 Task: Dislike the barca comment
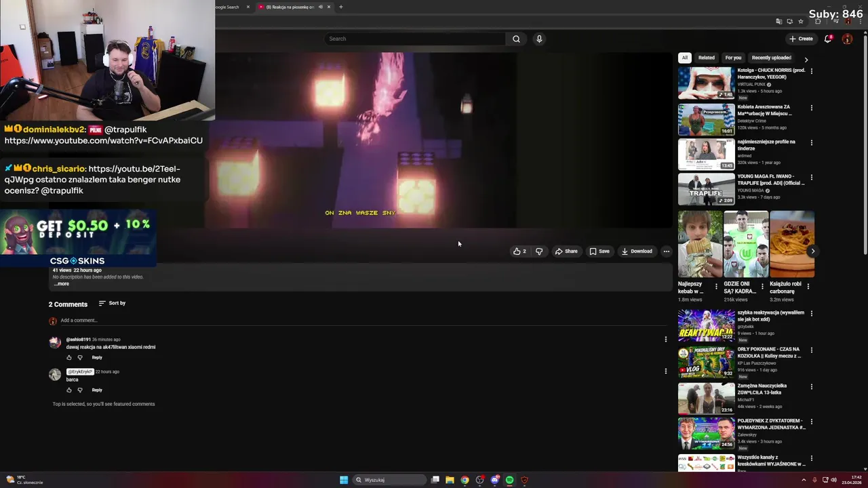click(x=80, y=390)
